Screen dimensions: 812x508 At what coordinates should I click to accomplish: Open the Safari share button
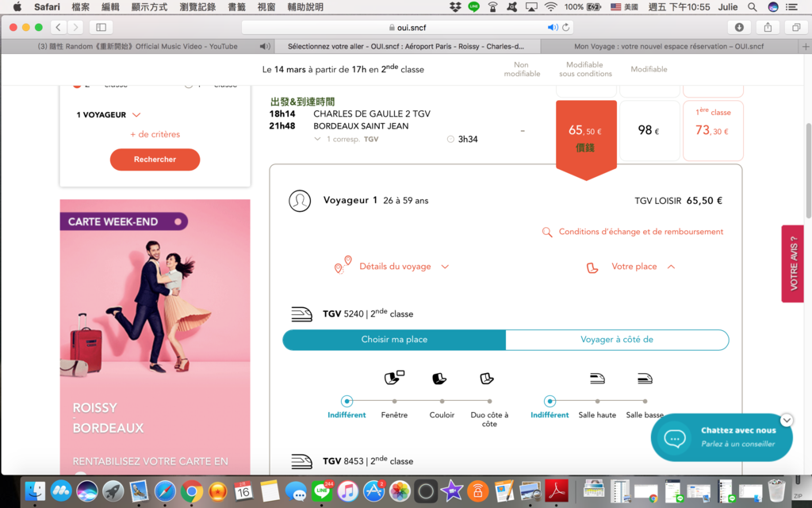[x=768, y=27]
